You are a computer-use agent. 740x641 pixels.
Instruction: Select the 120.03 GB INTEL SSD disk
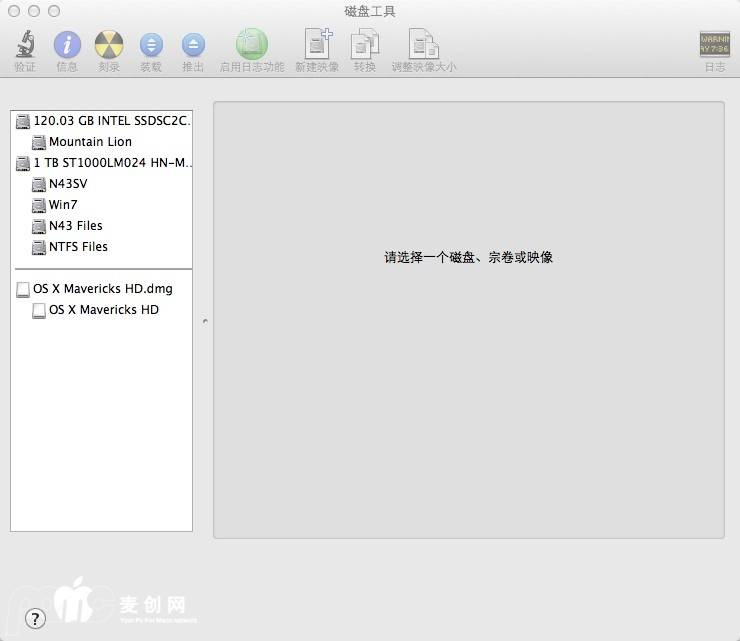click(x=110, y=121)
